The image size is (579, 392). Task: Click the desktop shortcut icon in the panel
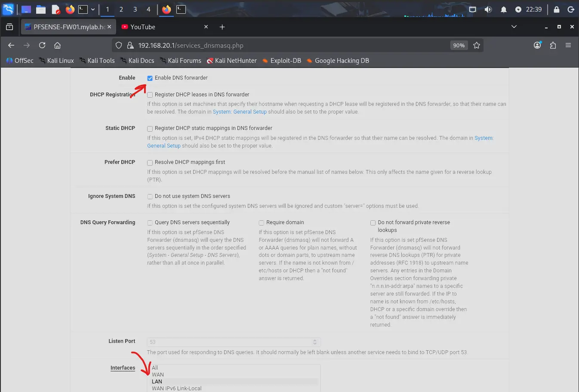26,9
